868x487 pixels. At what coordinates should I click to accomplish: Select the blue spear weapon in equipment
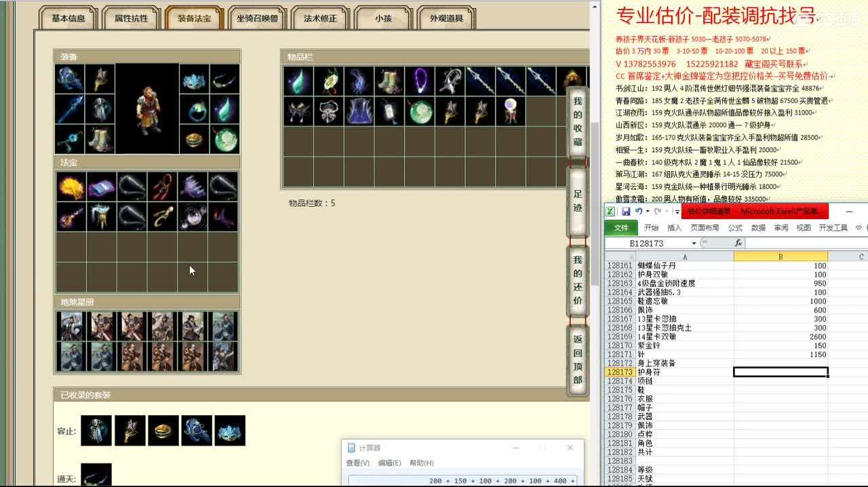(70, 109)
